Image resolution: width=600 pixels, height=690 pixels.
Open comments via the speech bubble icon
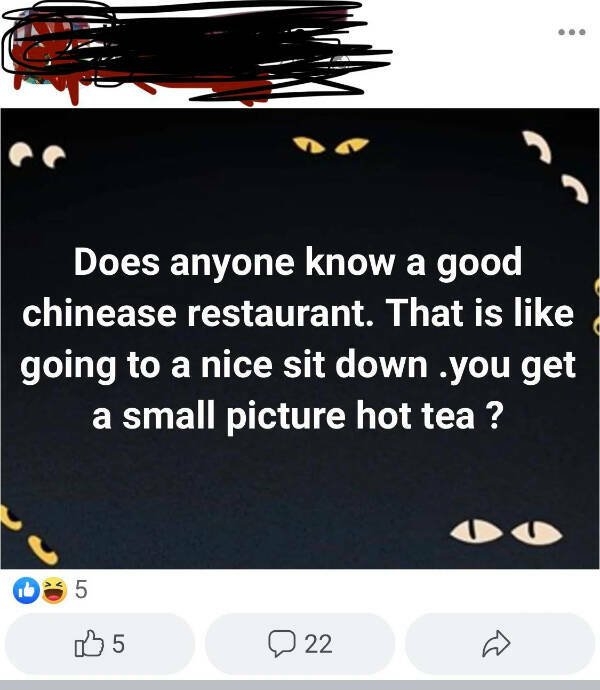click(x=282, y=643)
